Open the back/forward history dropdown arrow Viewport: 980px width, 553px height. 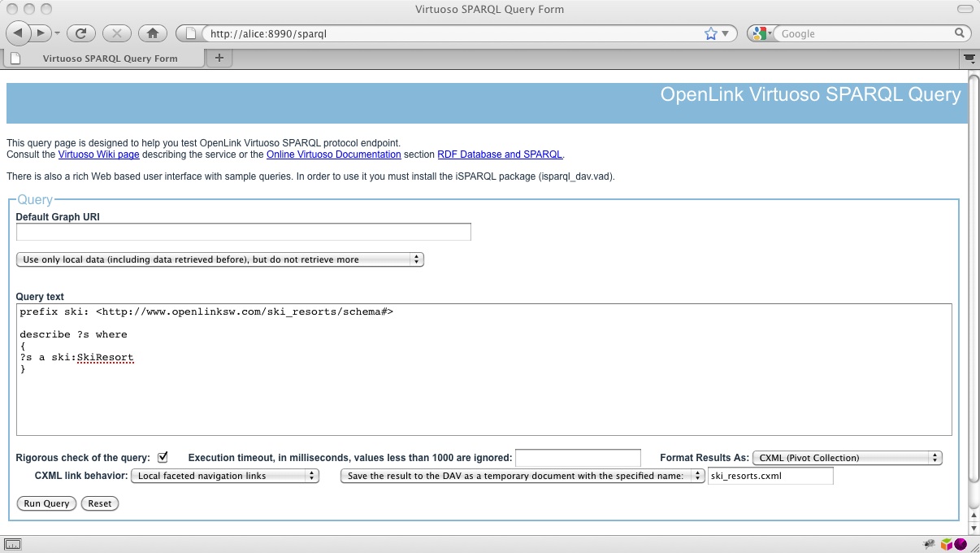(57, 33)
